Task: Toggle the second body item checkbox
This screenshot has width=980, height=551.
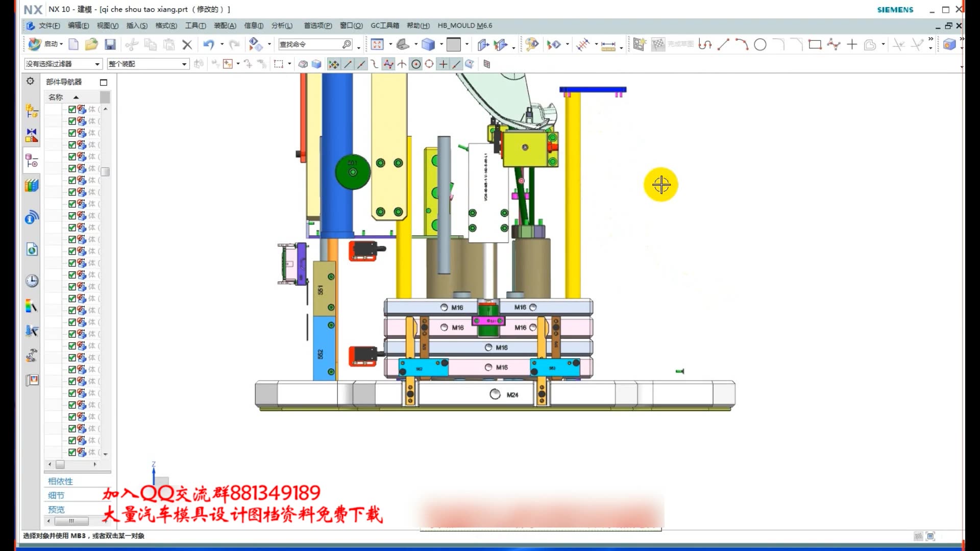Action: (72, 121)
